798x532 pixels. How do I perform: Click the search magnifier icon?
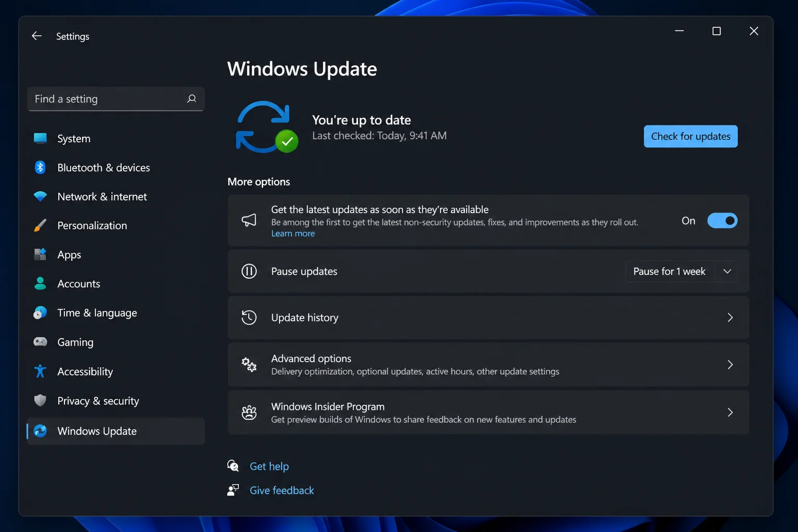coord(192,99)
